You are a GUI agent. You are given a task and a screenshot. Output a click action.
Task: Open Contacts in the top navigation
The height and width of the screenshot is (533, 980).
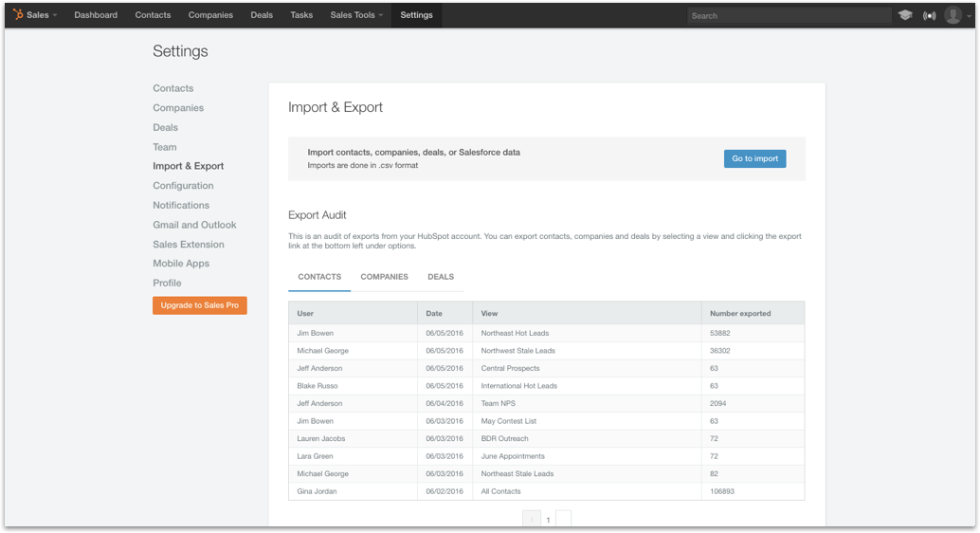(153, 15)
